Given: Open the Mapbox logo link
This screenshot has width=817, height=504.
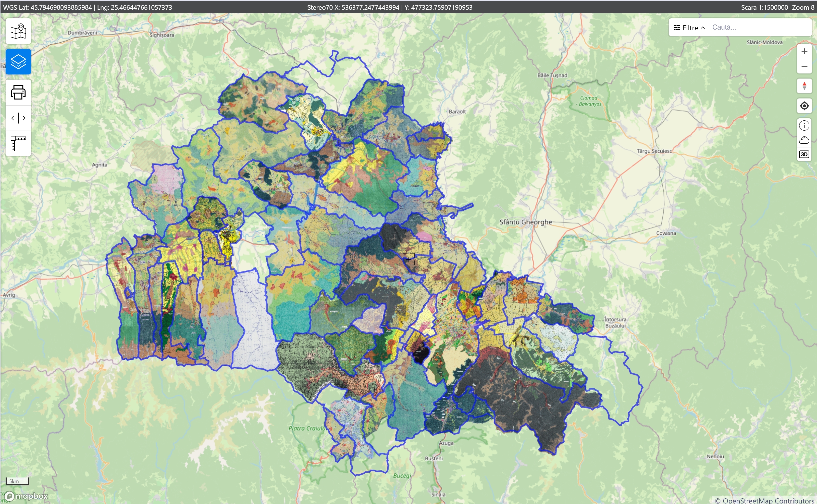Looking at the screenshot, I should [27, 496].
